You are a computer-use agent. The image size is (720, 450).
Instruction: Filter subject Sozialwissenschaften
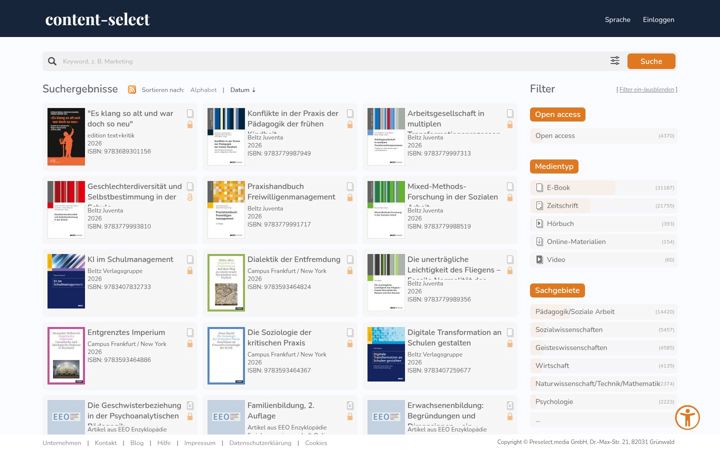tap(603, 330)
